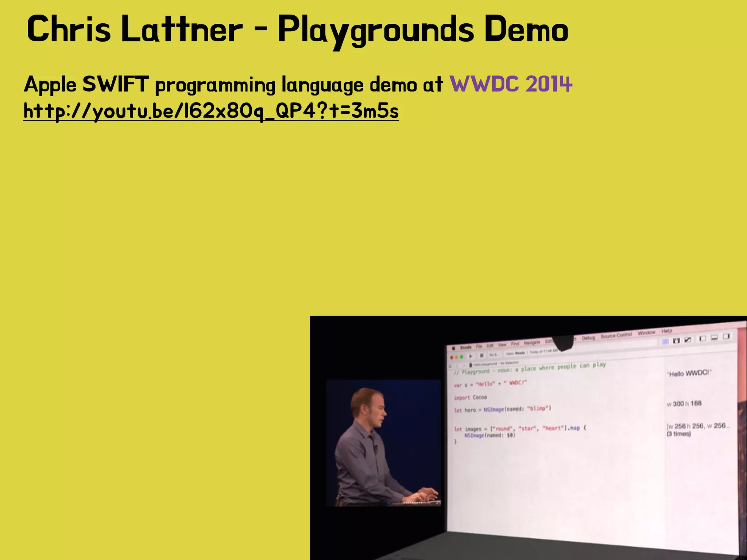
Task: Toggle the right Utilities panel
Action: (x=726, y=336)
